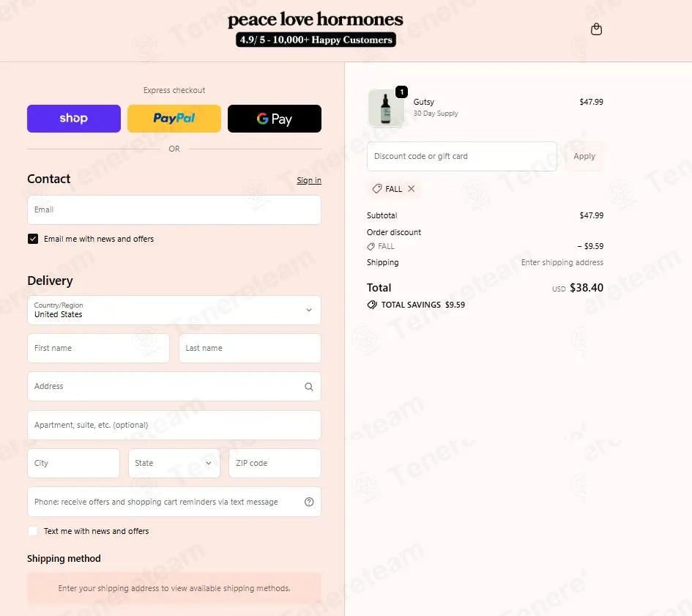Click the - $9.59 discount amount
Viewport: 692px width, 616px height.
pyautogui.click(x=590, y=246)
